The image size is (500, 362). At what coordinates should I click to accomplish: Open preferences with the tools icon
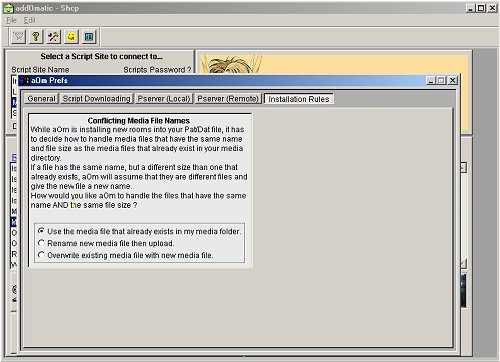click(x=54, y=36)
